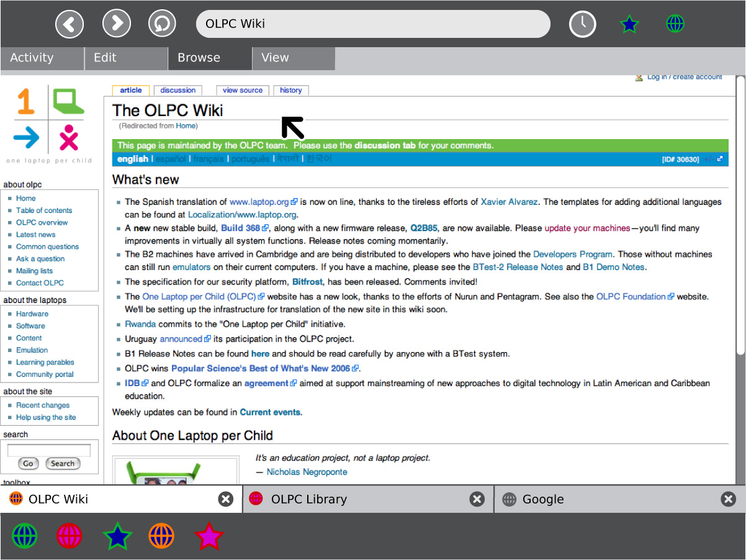Click the wiki search text field
The image size is (746, 560).
49,450
